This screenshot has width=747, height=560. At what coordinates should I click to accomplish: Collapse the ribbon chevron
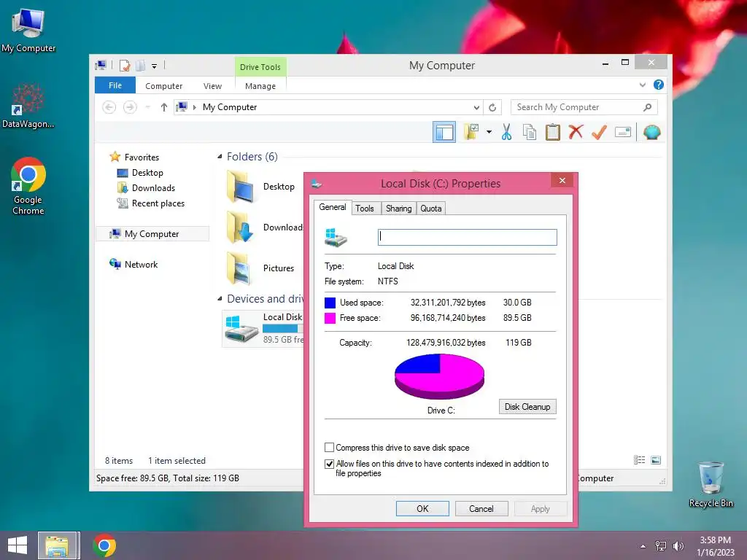coord(642,85)
